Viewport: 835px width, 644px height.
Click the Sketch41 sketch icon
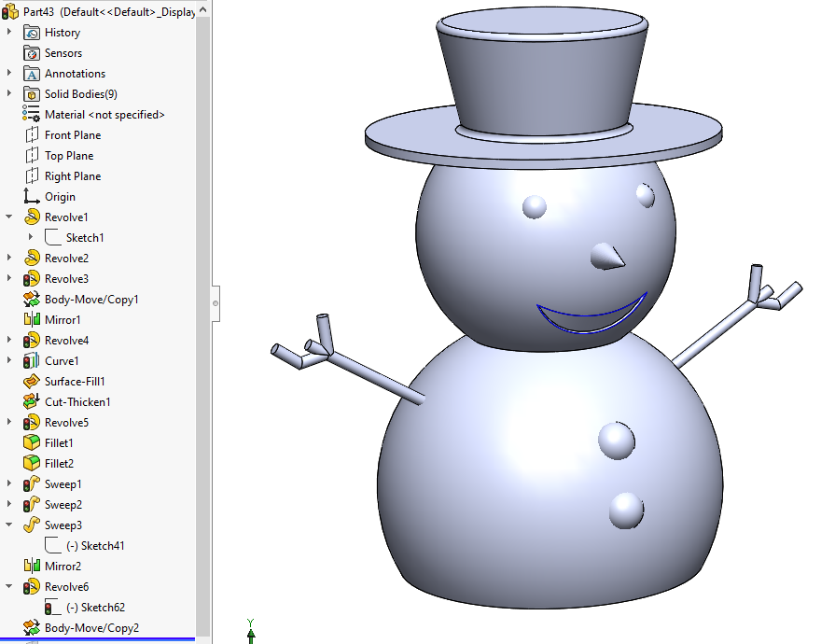(53, 545)
